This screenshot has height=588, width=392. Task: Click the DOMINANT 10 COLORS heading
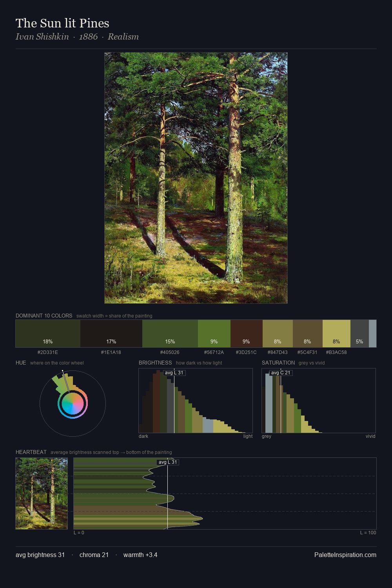pyautogui.click(x=44, y=316)
